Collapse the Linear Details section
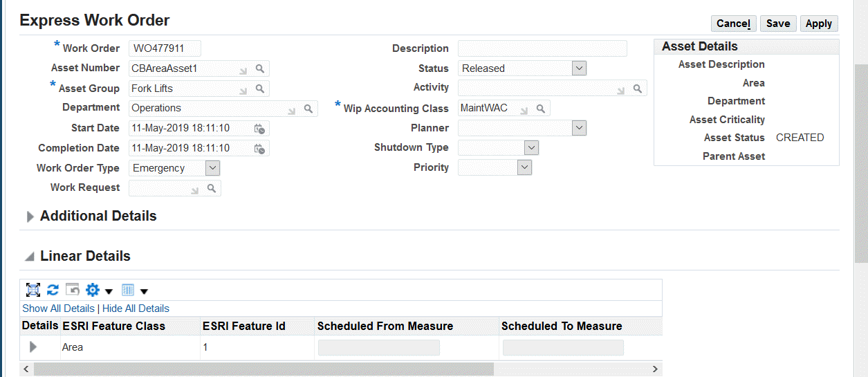Image resolution: width=868 pixels, height=377 pixels. (x=30, y=257)
